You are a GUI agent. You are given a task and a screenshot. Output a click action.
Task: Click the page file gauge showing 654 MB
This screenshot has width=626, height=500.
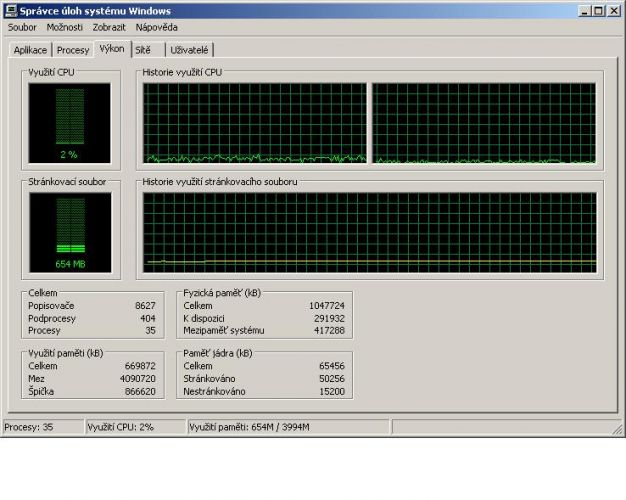tap(70, 232)
